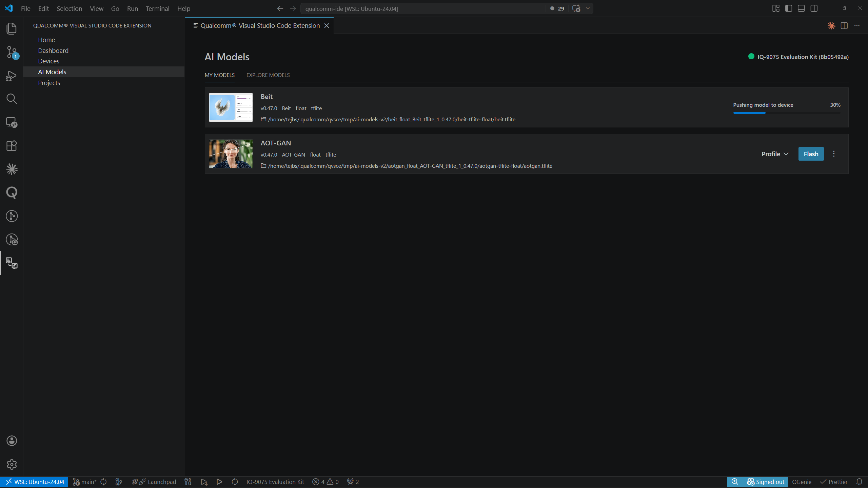
Task: Click the IQ-9075 Evaluation Kit (8b05492a) device indicator
Action: click(798, 57)
